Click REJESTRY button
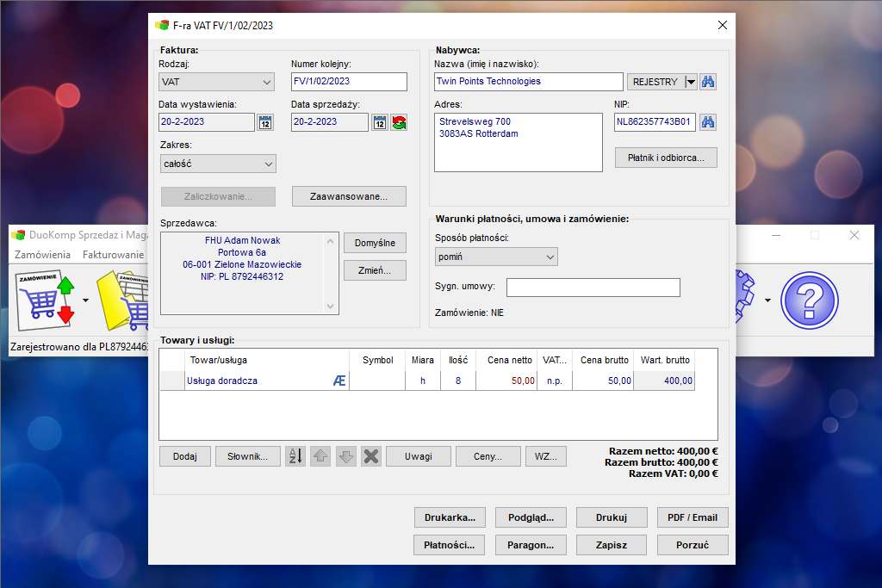 [655, 82]
